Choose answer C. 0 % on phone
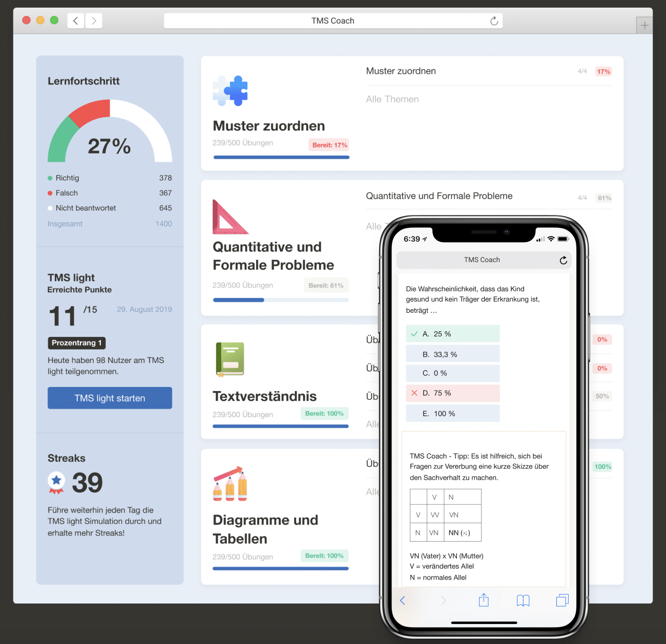 coord(453,373)
